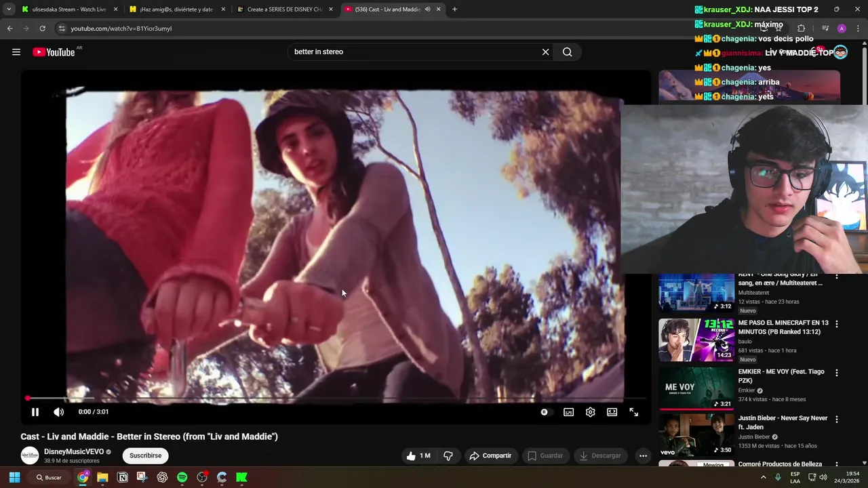Go to the YouTube home logo
The image size is (868, 488).
pos(54,52)
